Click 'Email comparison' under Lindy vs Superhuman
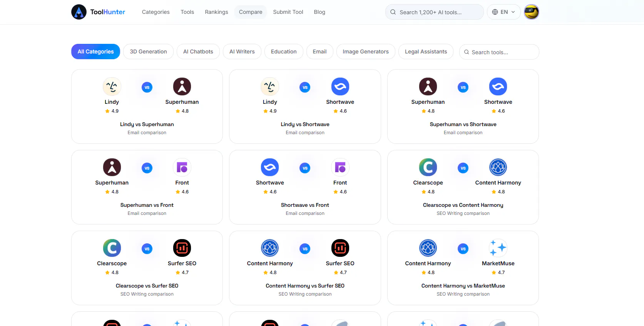The image size is (644, 326). tap(147, 133)
